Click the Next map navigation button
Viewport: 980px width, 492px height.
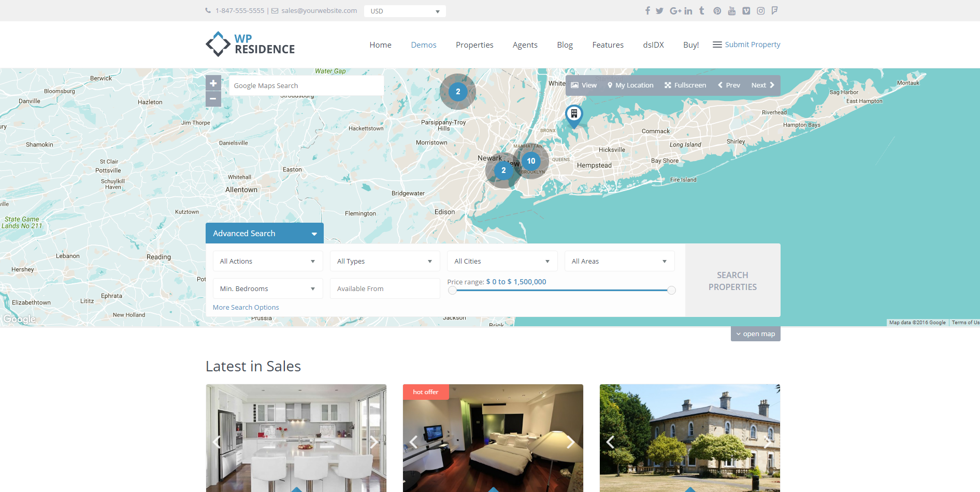762,85
